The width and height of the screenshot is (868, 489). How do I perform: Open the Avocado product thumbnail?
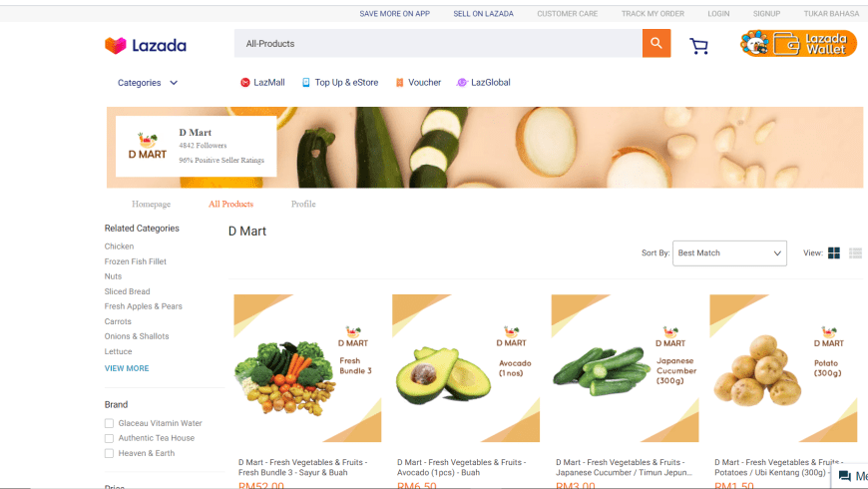click(466, 368)
